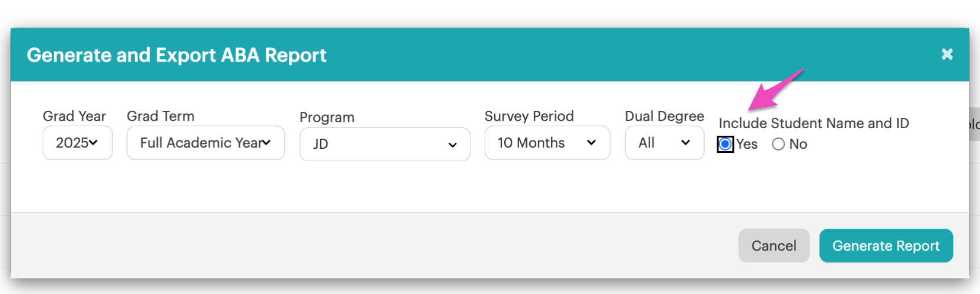Click the chevron arrow in Dual Degree field
The image size is (980, 294).
[x=685, y=143]
